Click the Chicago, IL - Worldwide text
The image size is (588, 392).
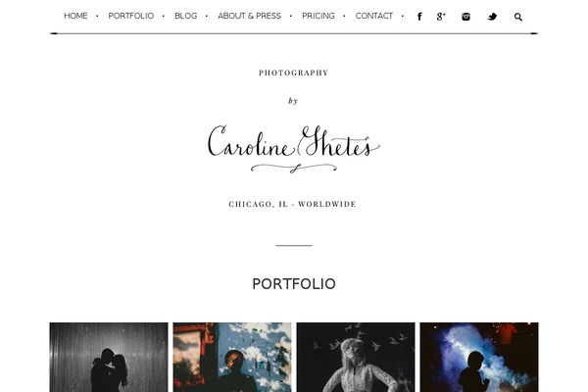tap(292, 204)
